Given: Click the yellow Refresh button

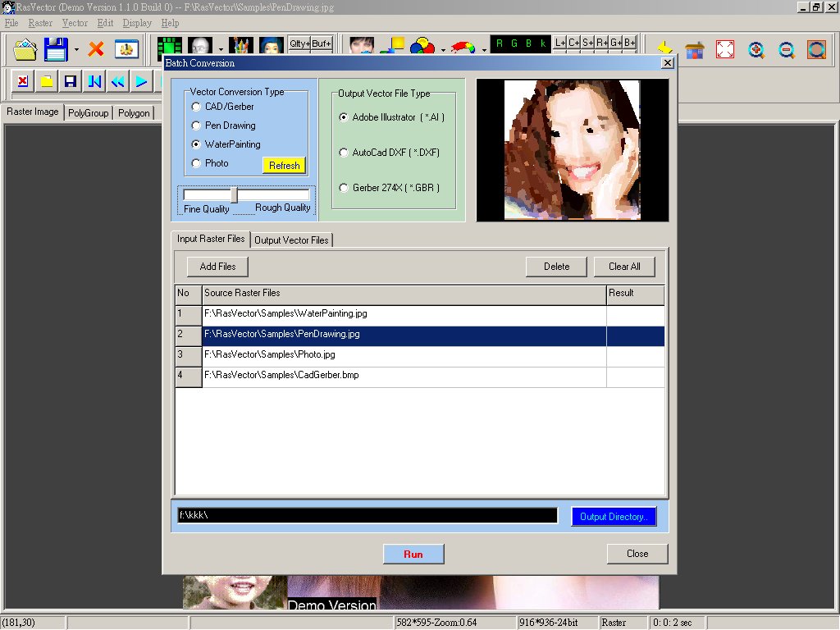Looking at the screenshot, I should click(285, 166).
